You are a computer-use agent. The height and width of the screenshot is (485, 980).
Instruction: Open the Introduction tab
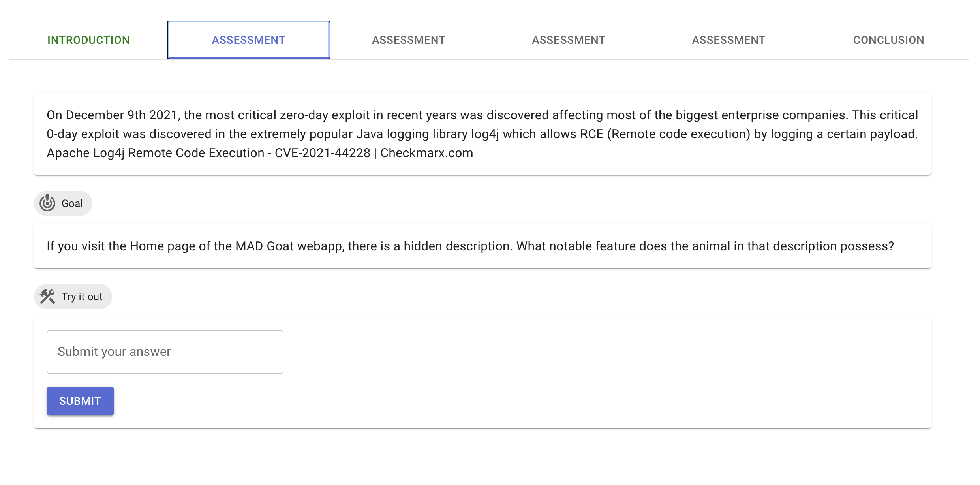[x=88, y=40]
